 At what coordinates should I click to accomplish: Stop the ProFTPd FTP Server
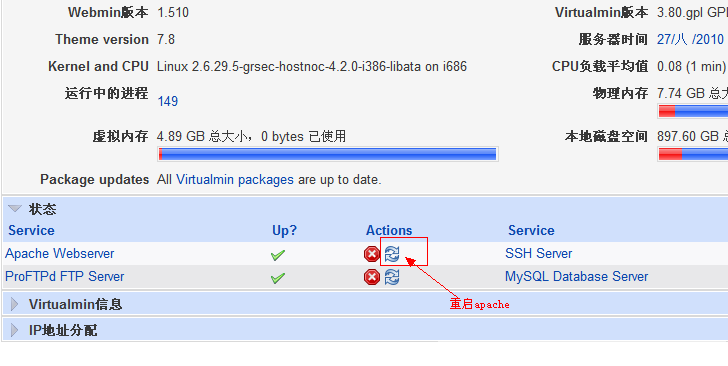(371, 277)
